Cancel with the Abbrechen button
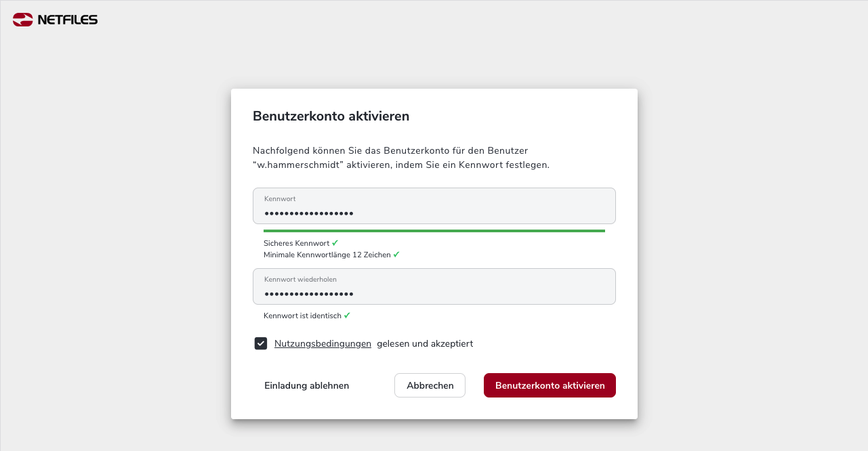This screenshot has width=868, height=451. (x=430, y=385)
